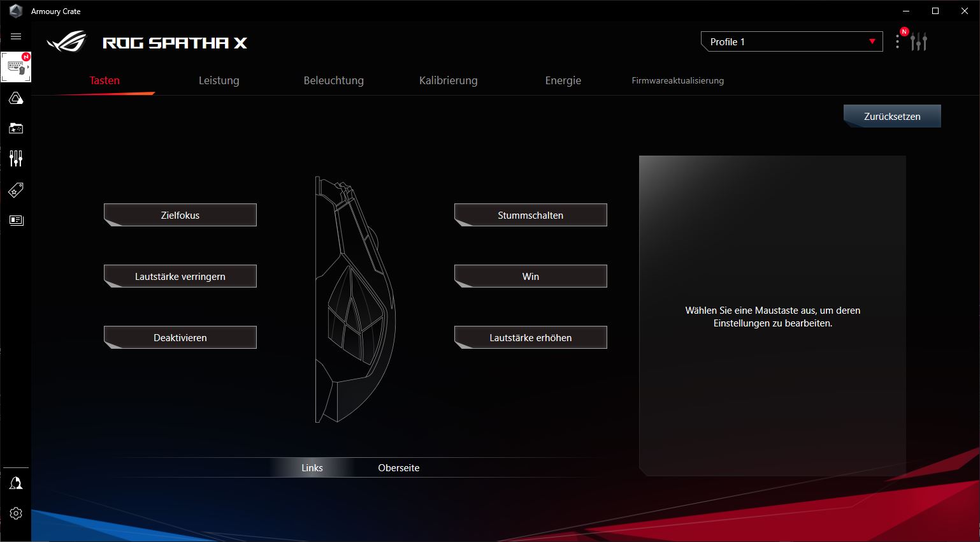Open the User Center notification icon
The height and width of the screenshot is (542, 980).
(x=16, y=483)
